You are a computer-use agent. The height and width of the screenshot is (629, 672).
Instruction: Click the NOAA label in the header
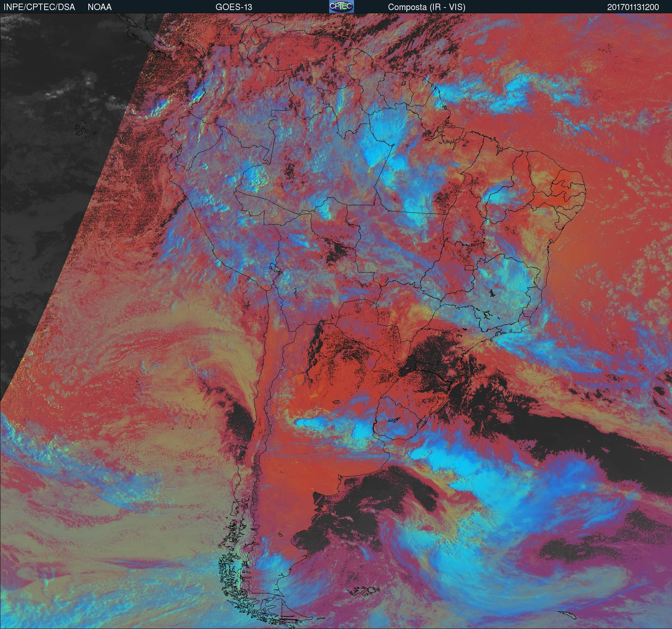[100, 7]
